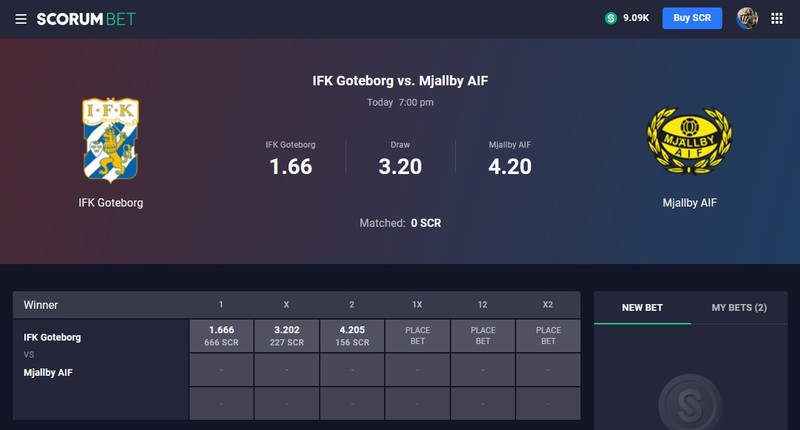
Task: Click the Scorum Bet logo
Action: click(x=86, y=19)
